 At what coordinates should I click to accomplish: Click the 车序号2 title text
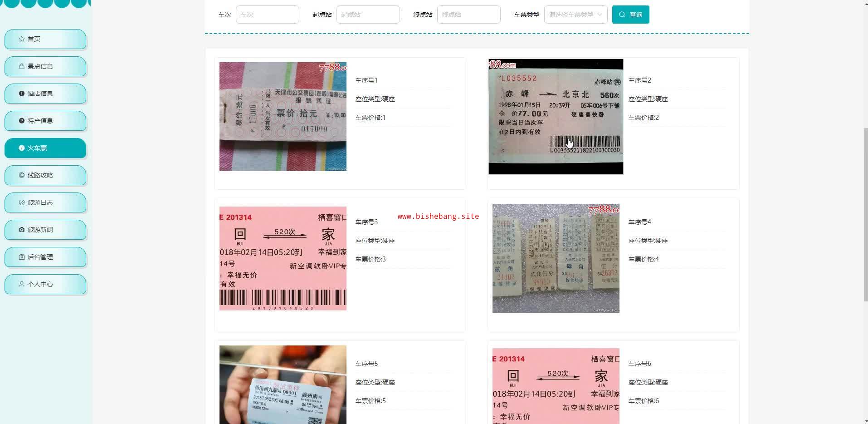coord(640,80)
